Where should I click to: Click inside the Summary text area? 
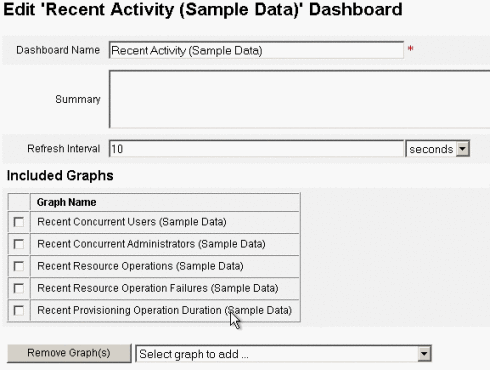[299, 99]
